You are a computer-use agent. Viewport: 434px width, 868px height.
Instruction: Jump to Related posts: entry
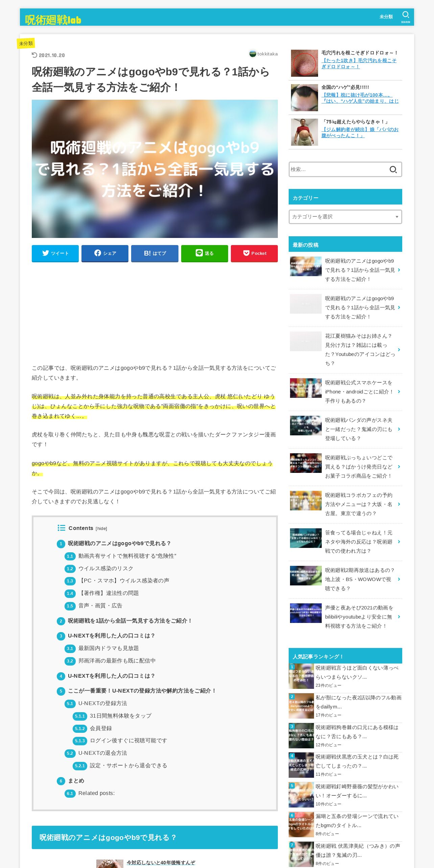pos(96,793)
